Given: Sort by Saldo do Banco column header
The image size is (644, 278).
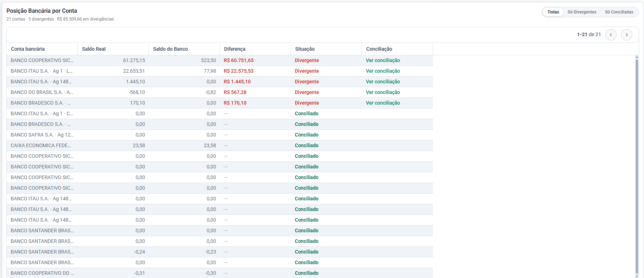Looking at the screenshot, I should (x=184, y=49).
